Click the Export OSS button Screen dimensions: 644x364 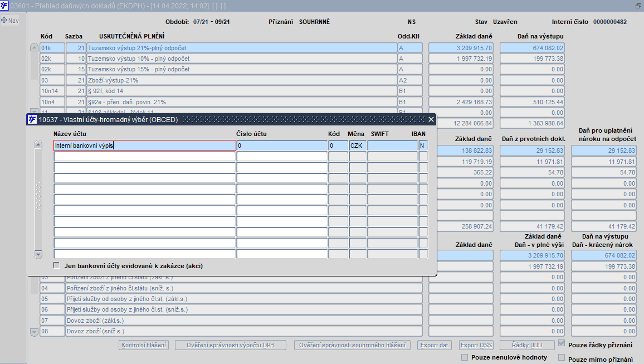(476, 345)
